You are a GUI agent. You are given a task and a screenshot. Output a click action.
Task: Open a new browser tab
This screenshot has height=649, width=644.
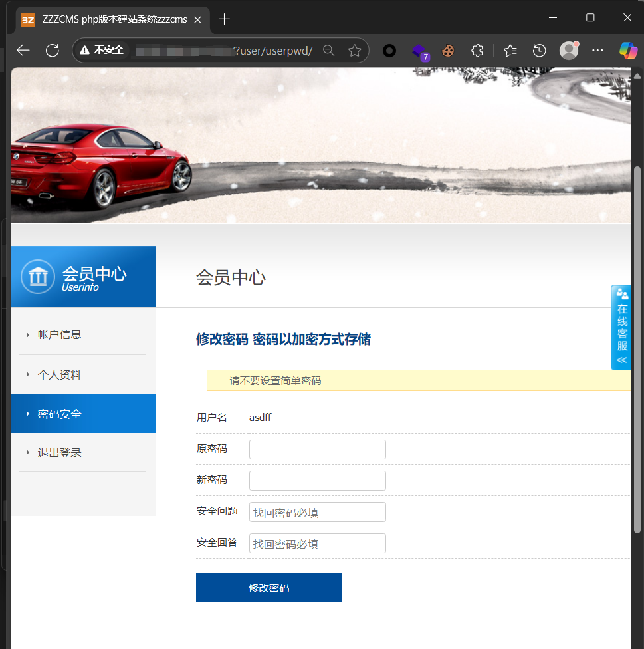225,19
